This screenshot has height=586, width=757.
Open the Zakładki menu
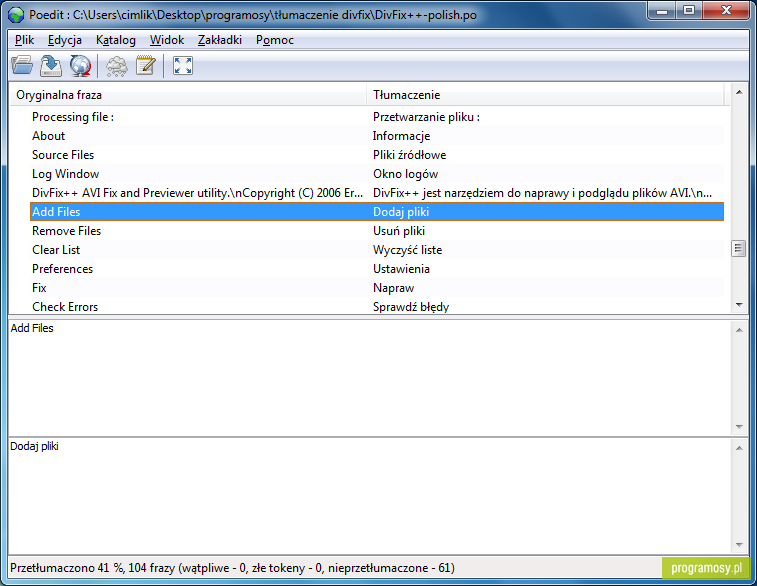(x=220, y=40)
